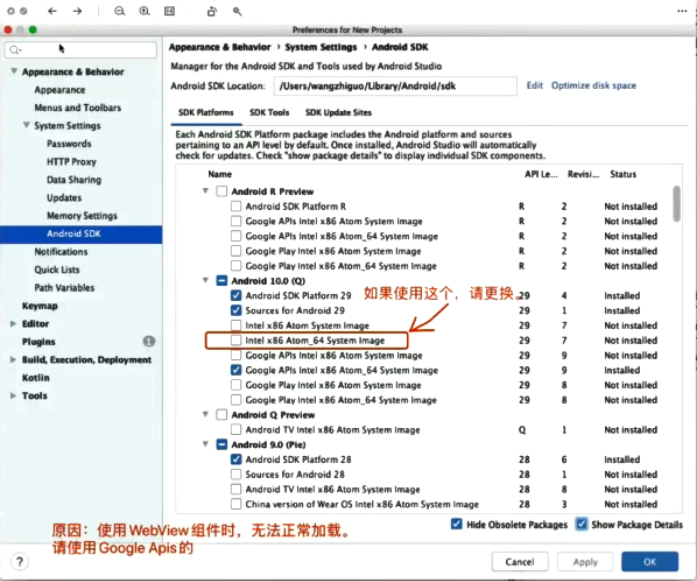Viewport: 697px width, 581px height.
Task: Select Menus and Toolbars in the sidebar
Action: (78, 108)
